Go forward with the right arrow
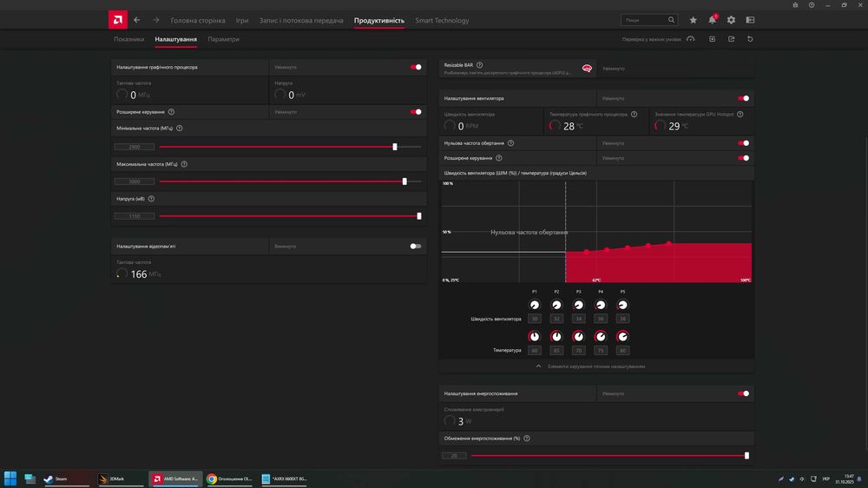The image size is (868, 488). (x=156, y=20)
